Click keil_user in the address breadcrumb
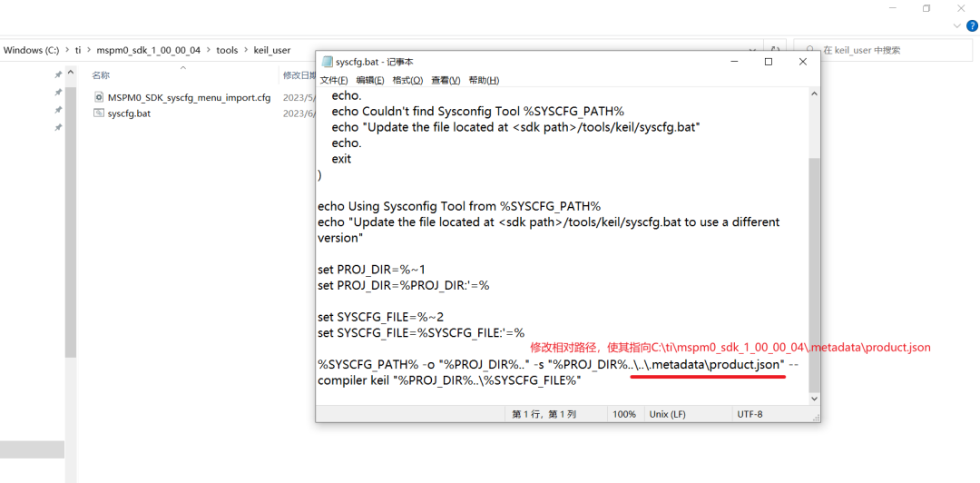 (272, 50)
